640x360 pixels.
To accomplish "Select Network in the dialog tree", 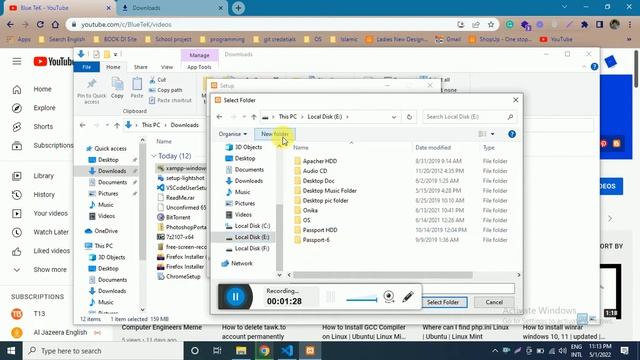I will [242, 263].
